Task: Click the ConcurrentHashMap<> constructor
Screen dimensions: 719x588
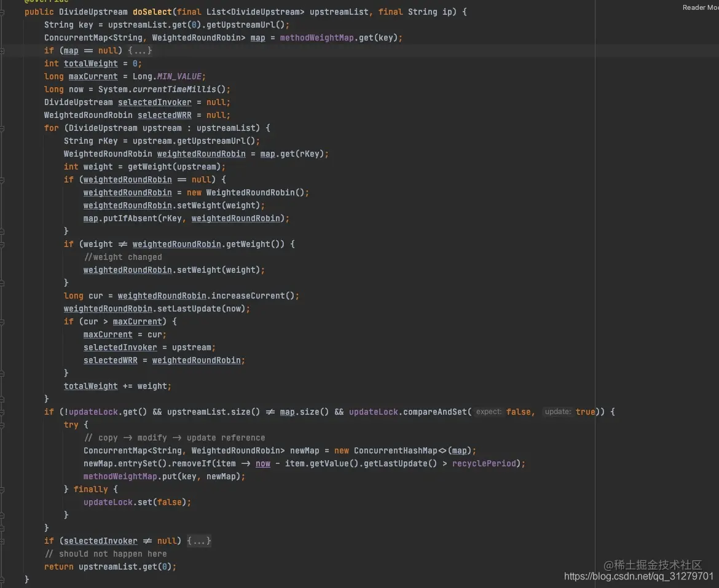Action: [x=400, y=450]
